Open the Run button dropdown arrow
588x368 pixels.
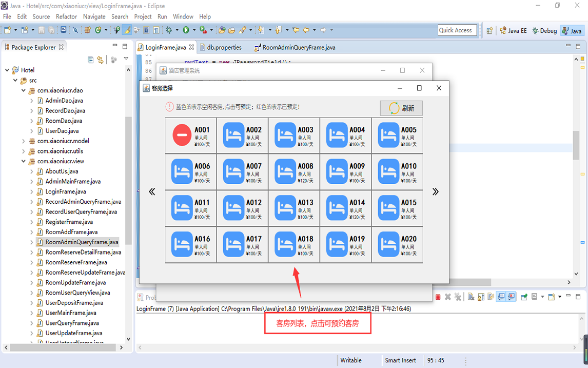tap(194, 30)
